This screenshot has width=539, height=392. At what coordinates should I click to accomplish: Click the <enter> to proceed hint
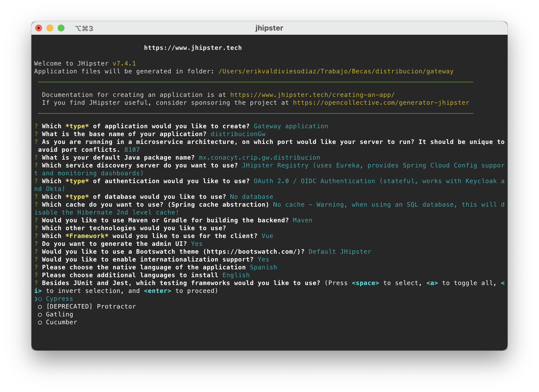tap(157, 291)
